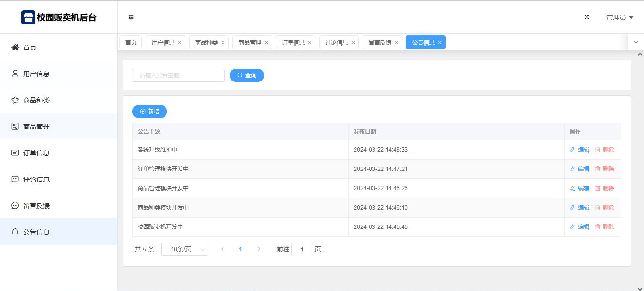Open the 10条/页 page size dropdown
Viewport: 644px width, 291px height.
point(184,249)
